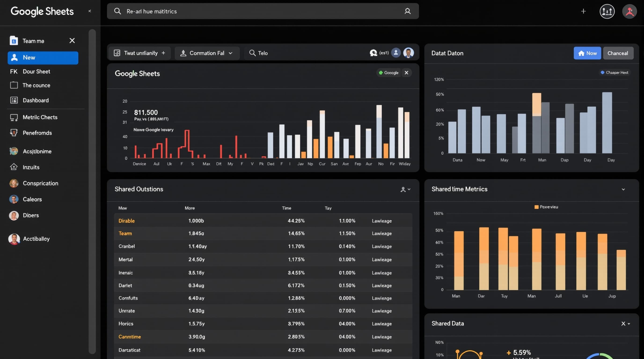This screenshot has height=359, width=644.
Task: Click the Metrilc Chects monitor icon
Action: pos(14,118)
